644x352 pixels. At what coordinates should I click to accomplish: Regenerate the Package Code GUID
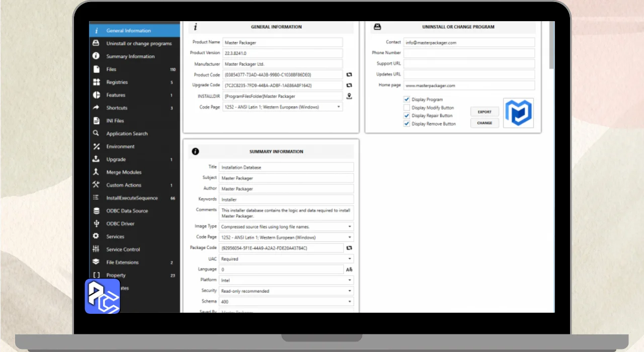[349, 248]
